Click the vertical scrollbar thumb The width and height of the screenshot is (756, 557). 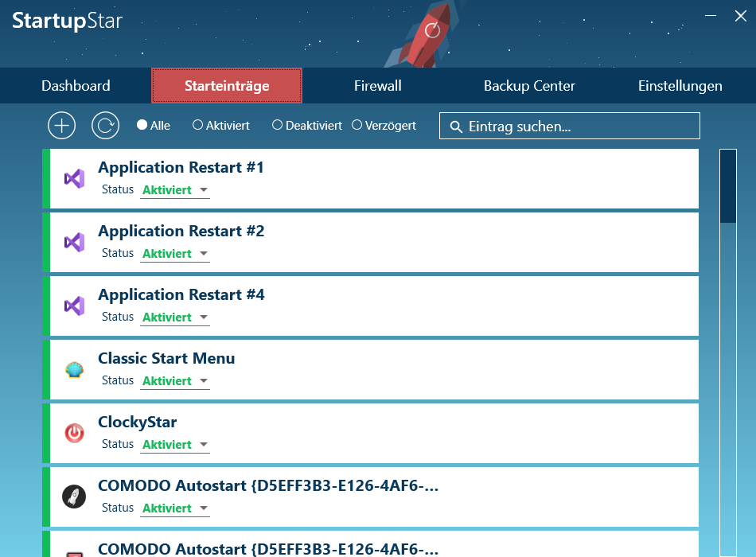(727, 185)
